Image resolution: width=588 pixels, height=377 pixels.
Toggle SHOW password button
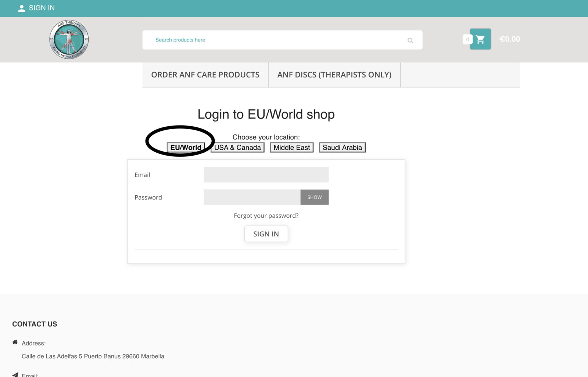click(x=315, y=197)
